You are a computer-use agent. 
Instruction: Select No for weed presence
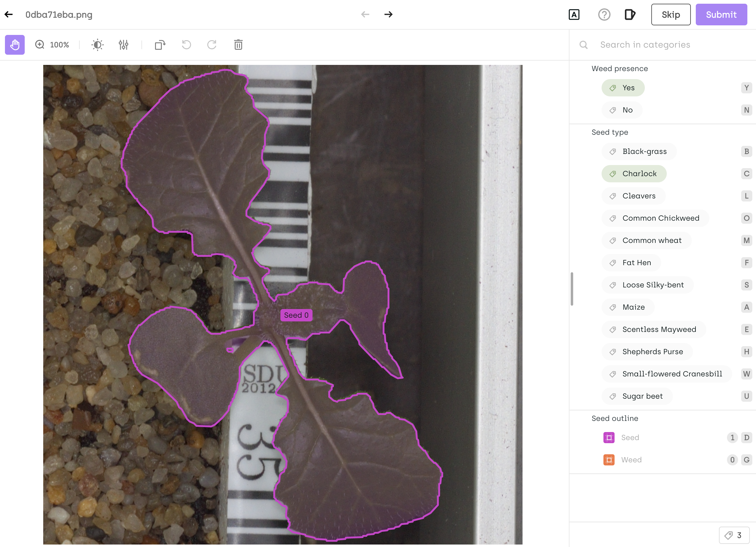pos(622,110)
